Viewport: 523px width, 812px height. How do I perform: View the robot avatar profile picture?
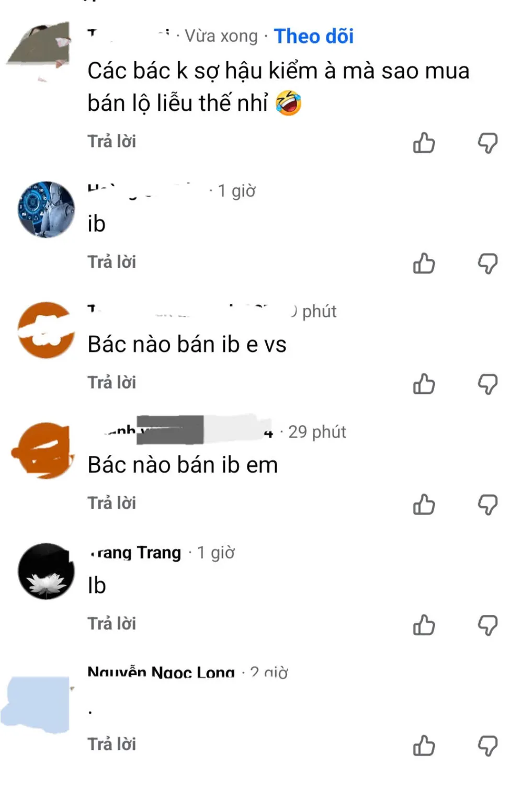point(46,210)
